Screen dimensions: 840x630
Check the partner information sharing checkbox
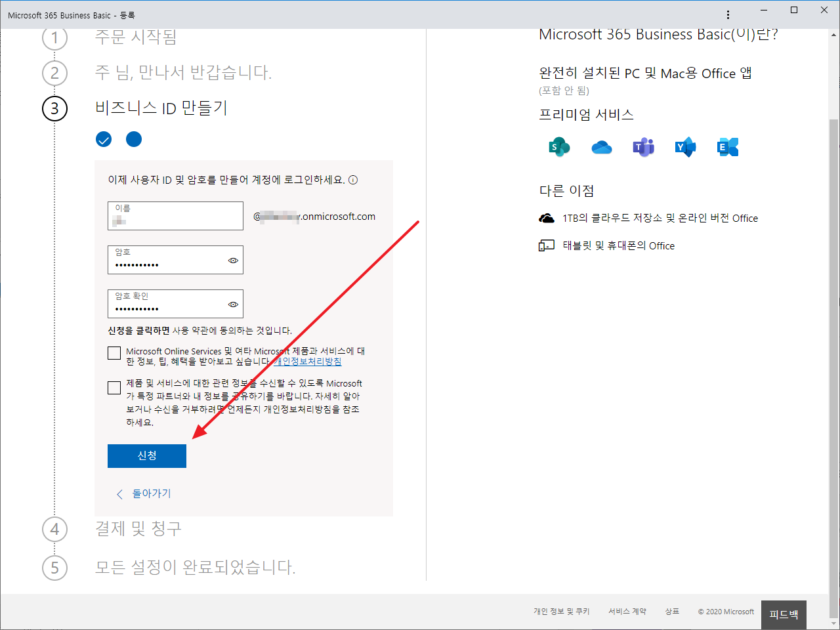tap(114, 388)
